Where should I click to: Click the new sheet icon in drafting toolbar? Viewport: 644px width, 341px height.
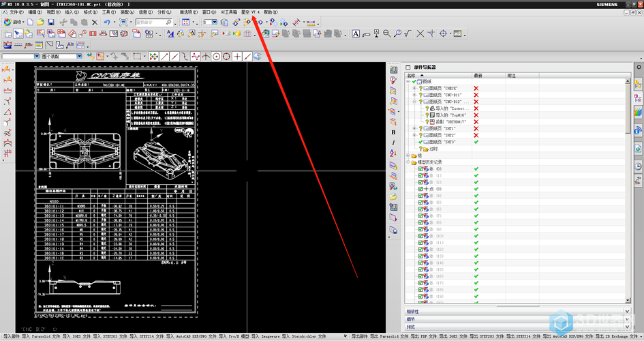[x=7, y=33]
